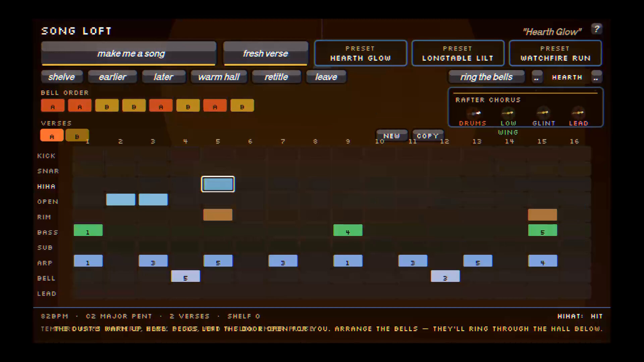Toggle BASS note 1 at step 1
644x362 pixels.
(x=88, y=230)
